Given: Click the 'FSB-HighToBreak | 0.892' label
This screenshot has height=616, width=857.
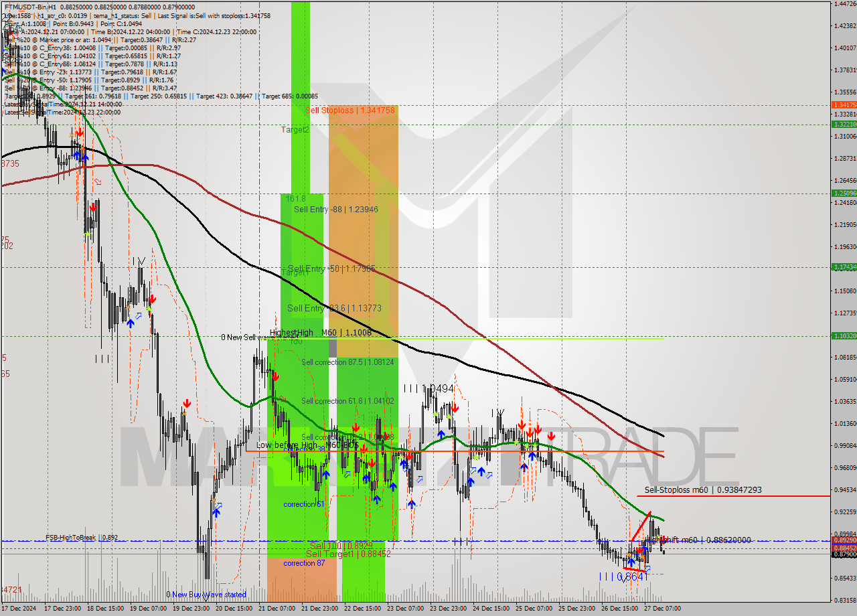Looking at the screenshot, I should tap(82, 537).
